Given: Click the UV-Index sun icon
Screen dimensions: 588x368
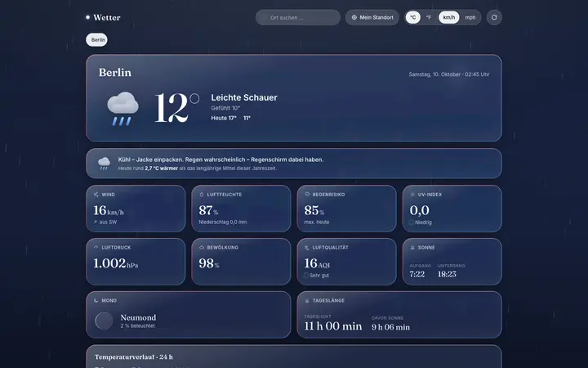Looking at the screenshot, I should 412,195.
